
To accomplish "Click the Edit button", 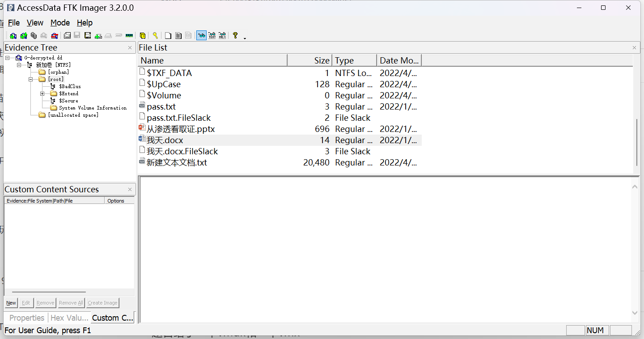I will tap(26, 303).
